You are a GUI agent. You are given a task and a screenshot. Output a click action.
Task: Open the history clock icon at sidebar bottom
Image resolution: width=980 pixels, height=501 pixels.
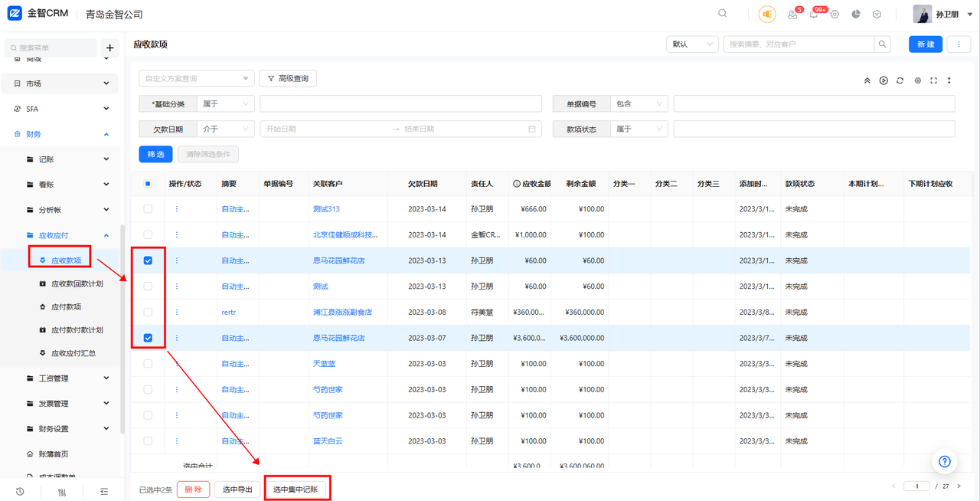coord(20,491)
